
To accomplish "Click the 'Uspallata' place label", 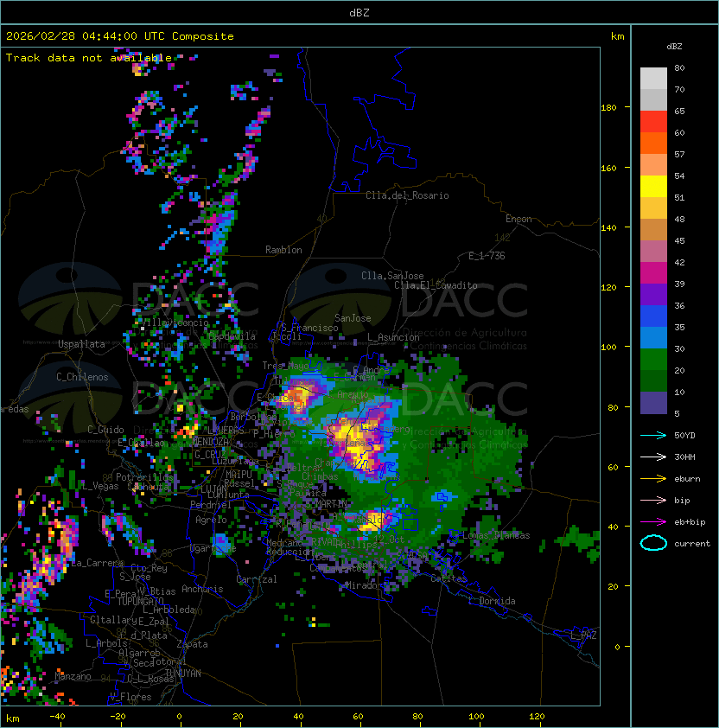I will pyautogui.click(x=81, y=344).
